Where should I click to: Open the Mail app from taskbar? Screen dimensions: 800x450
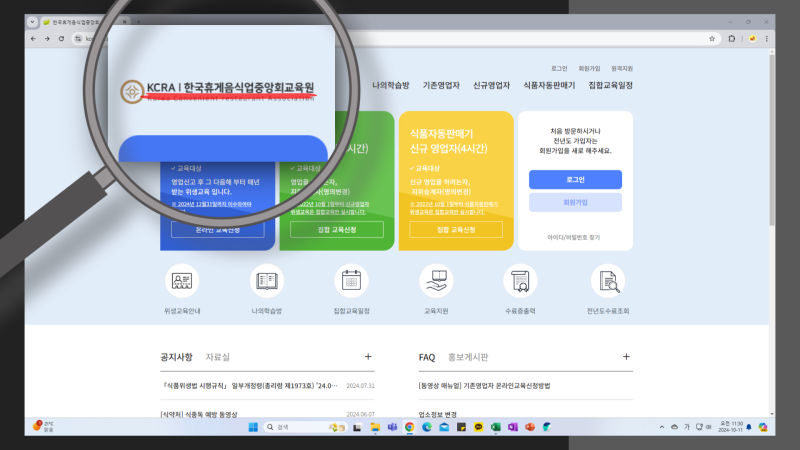pos(444,427)
